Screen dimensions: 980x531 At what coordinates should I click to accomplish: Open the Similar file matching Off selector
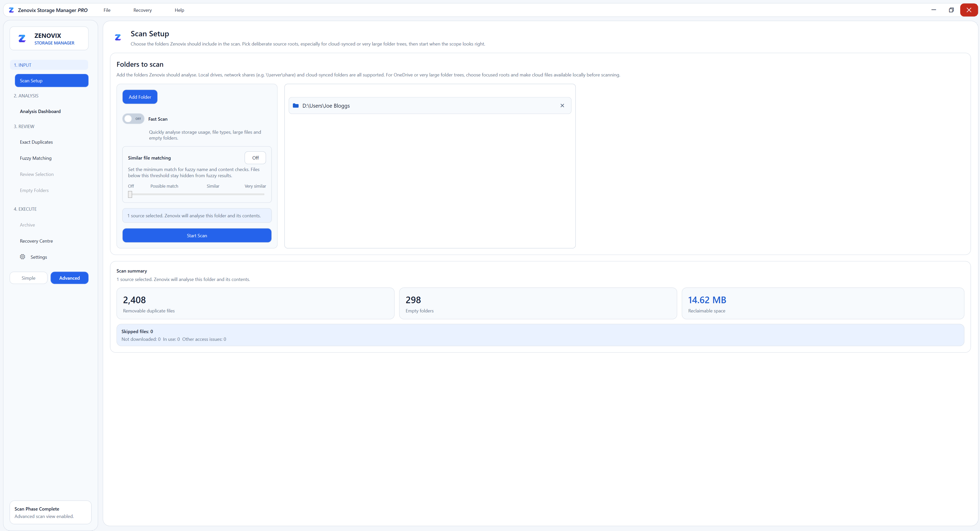click(255, 158)
